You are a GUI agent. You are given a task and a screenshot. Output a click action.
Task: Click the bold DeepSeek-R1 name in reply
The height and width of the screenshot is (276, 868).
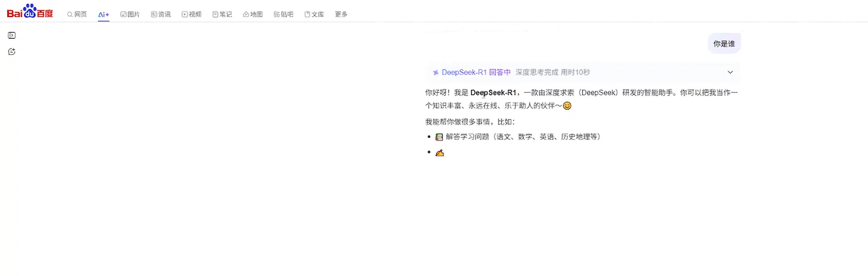493,92
